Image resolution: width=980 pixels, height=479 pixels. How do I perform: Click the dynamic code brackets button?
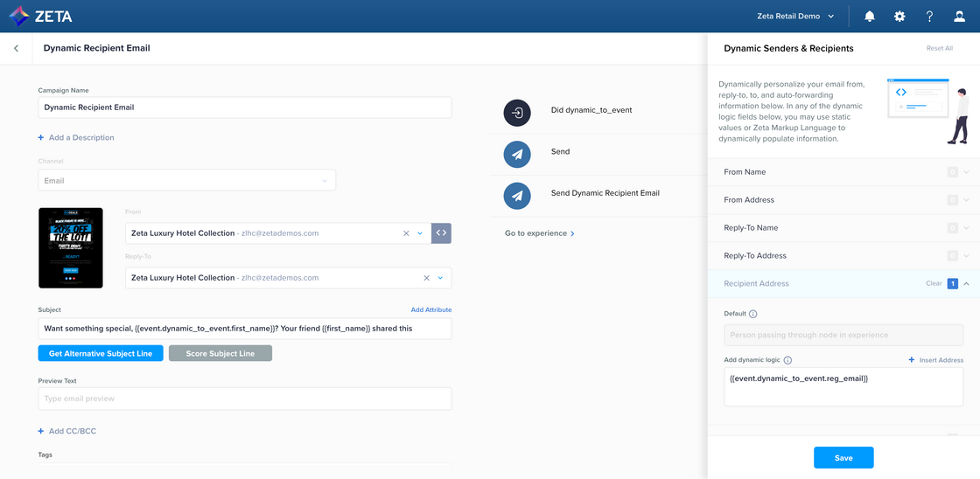coord(441,233)
